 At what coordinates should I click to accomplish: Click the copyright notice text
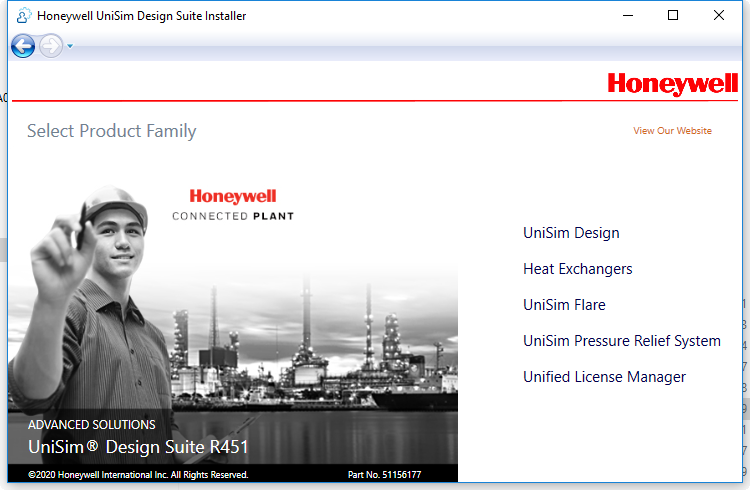(x=138, y=475)
